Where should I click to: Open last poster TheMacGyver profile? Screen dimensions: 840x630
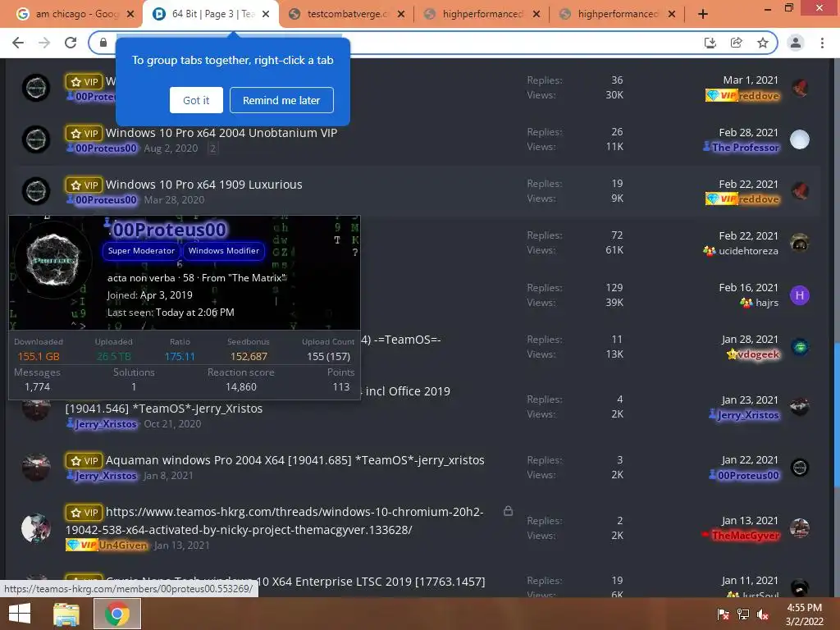point(745,535)
